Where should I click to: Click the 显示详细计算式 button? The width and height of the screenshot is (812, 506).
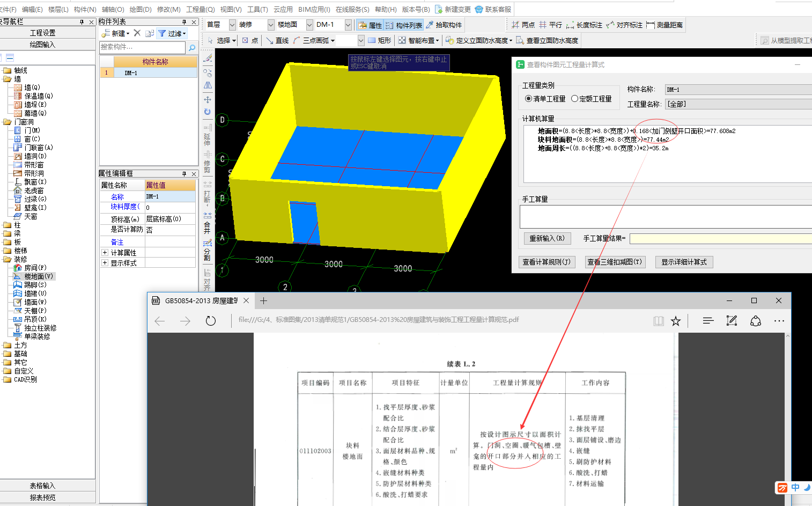pyautogui.click(x=684, y=262)
